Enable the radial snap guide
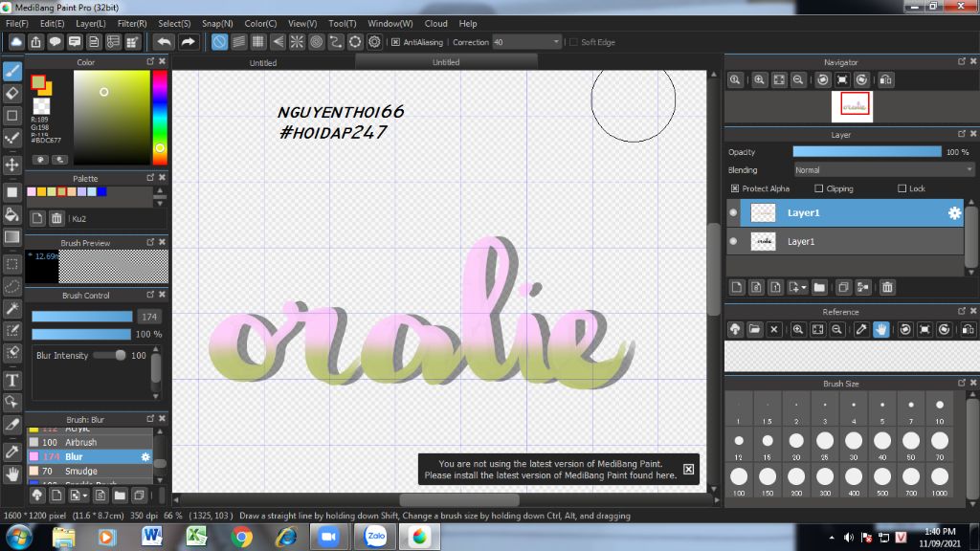This screenshot has height=551, width=980. [297, 42]
